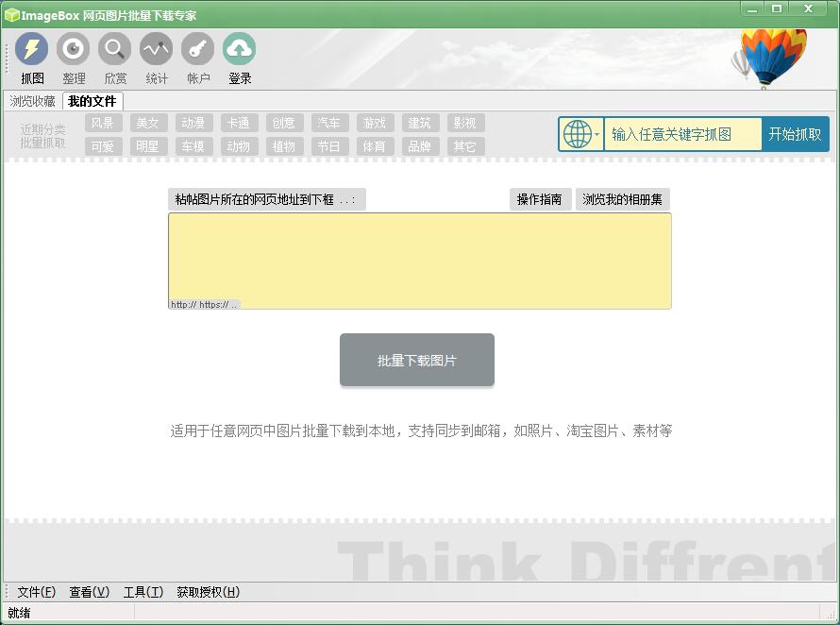Switch to the 浏览收藏 tab
840x625 pixels.
pyautogui.click(x=31, y=101)
